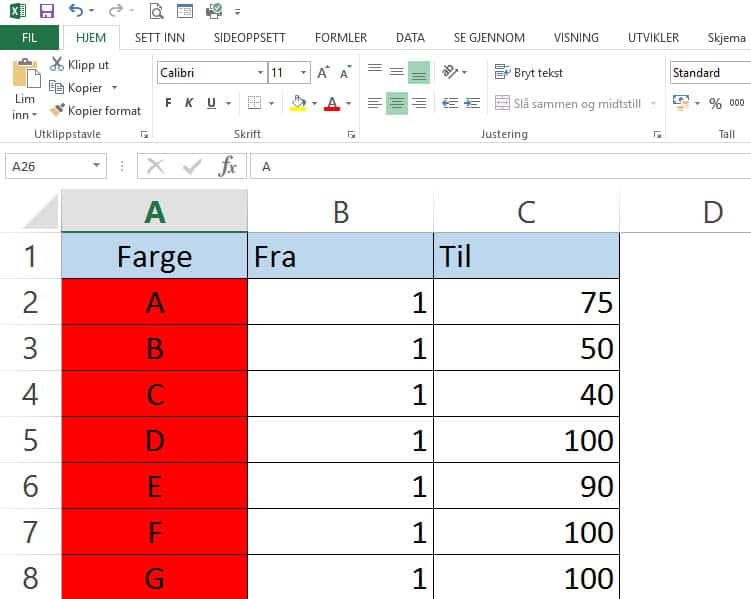Click the Excel application icon

pos(18,11)
